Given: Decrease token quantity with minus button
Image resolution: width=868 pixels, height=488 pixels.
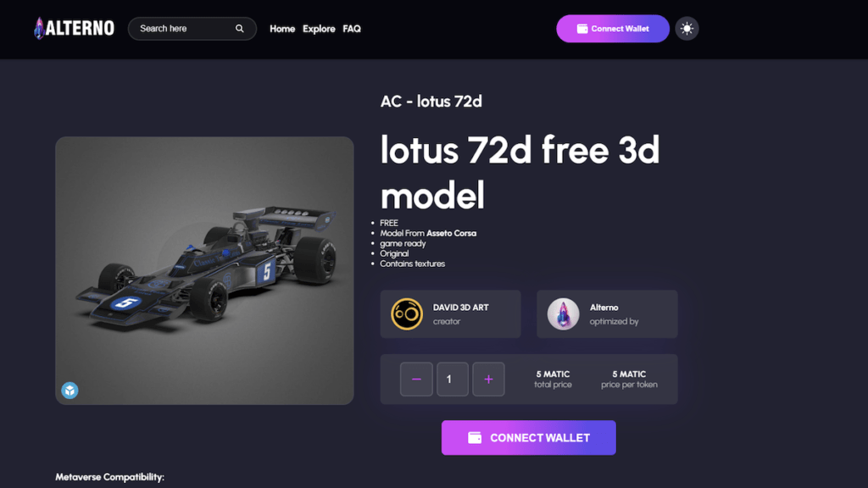Looking at the screenshot, I should (416, 379).
